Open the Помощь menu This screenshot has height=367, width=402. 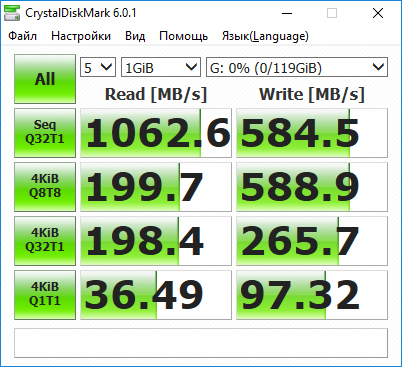pyautogui.click(x=184, y=36)
